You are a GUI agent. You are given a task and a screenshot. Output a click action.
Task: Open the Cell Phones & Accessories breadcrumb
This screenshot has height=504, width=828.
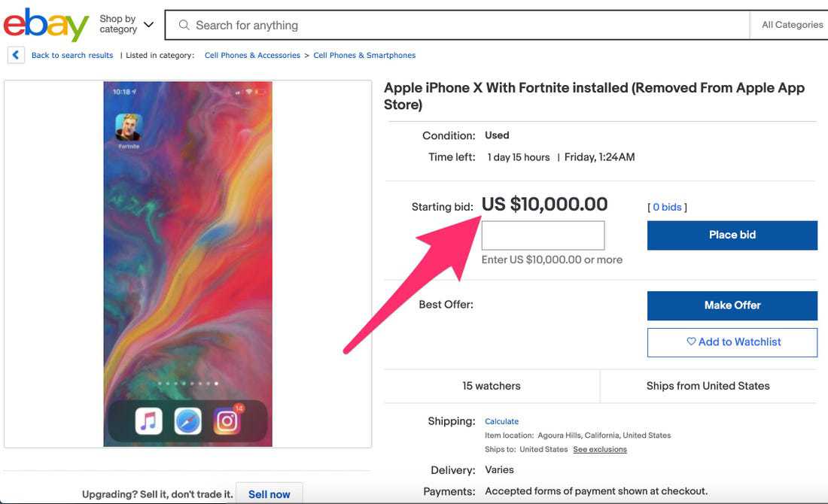pyautogui.click(x=252, y=55)
